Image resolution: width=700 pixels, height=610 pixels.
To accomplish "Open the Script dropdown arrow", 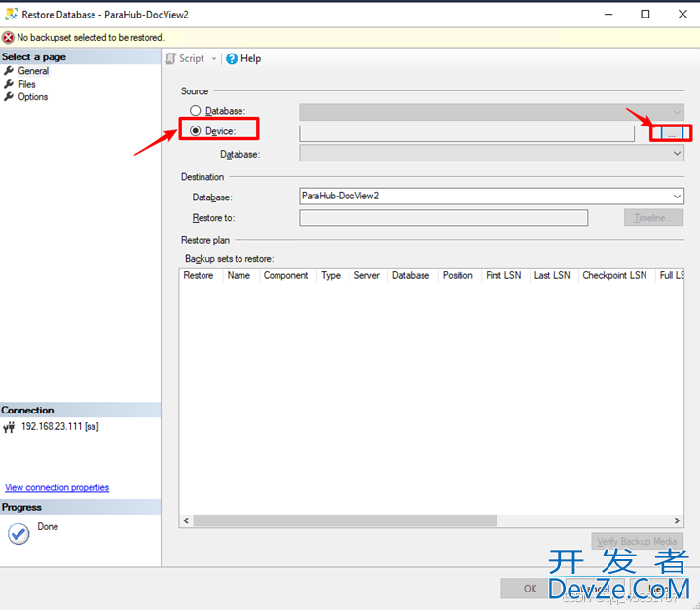I will click(x=214, y=59).
